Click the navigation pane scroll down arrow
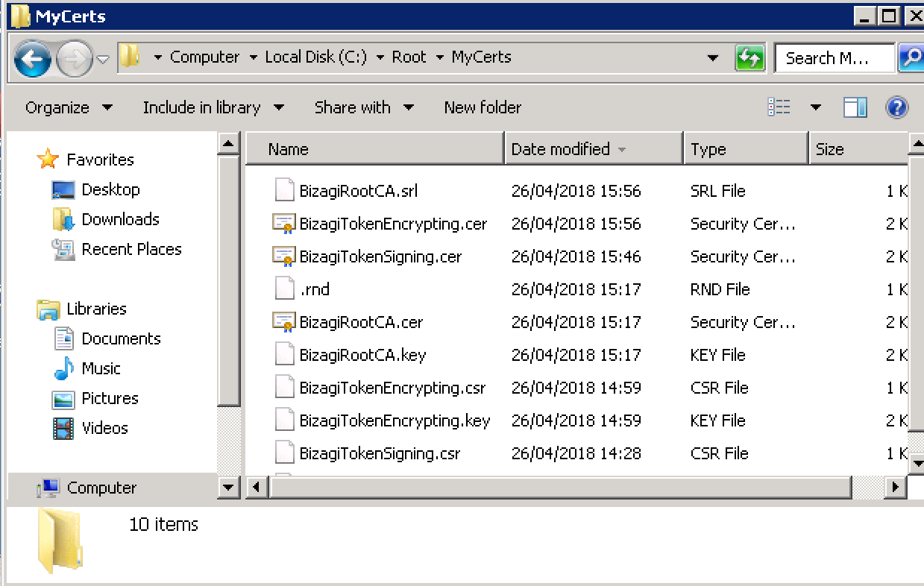The image size is (924, 586). 228,488
